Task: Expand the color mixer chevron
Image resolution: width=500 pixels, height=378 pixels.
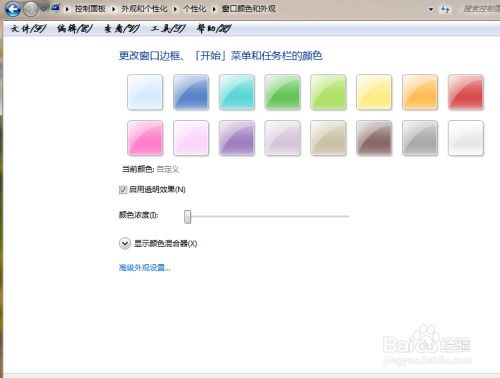Action: [125, 243]
